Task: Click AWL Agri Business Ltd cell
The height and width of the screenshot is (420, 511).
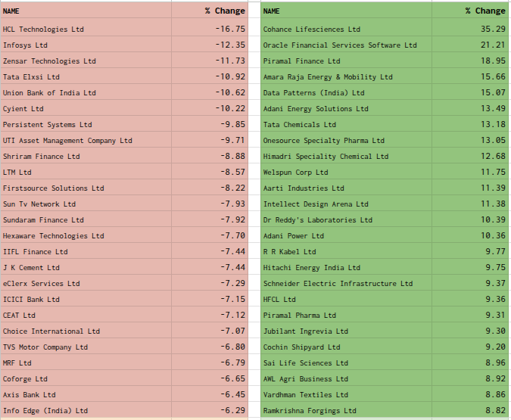Action: point(347,378)
